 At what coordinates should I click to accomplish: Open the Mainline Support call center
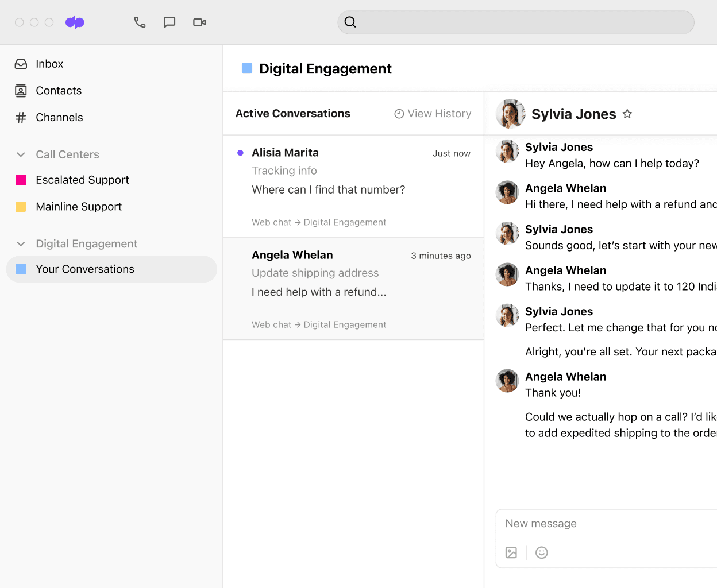tap(79, 206)
